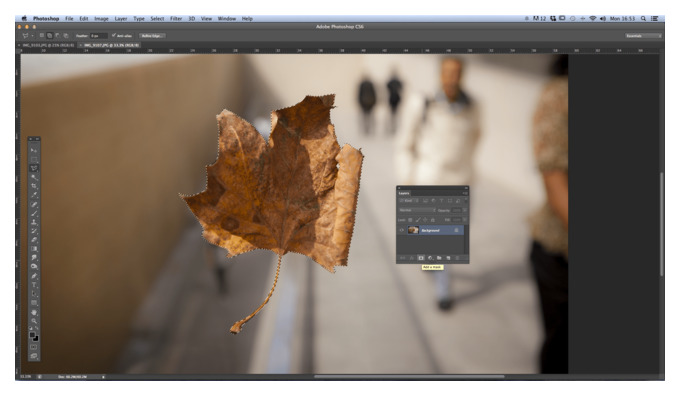This screenshot has height=396, width=680.
Task: Toggle lock all padlock in Layers panel
Action: click(x=433, y=220)
